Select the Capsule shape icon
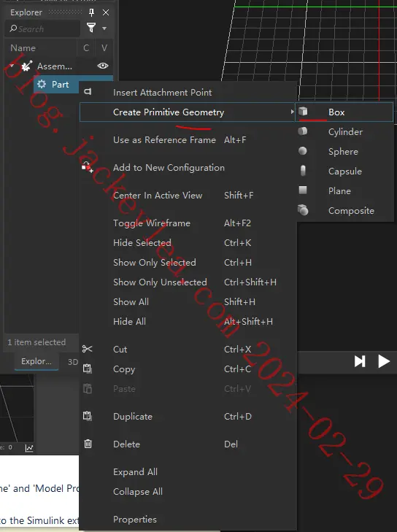This screenshot has width=397, height=532. click(x=303, y=171)
